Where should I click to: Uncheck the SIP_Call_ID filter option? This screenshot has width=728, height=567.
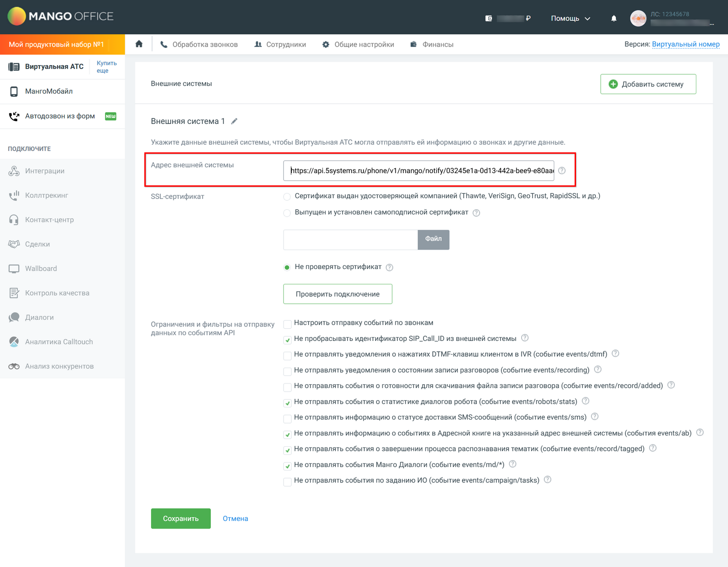pos(287,339)
